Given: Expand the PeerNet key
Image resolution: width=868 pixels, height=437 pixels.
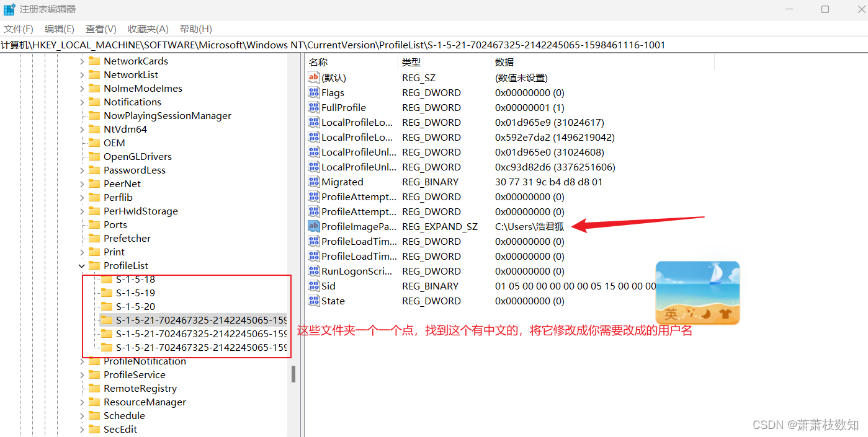Looking at the screenshot, I should pyautogui.click(x=82, y=183).
